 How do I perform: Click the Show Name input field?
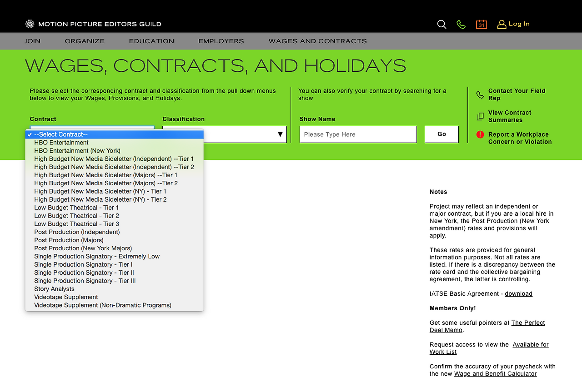point(358,134)
